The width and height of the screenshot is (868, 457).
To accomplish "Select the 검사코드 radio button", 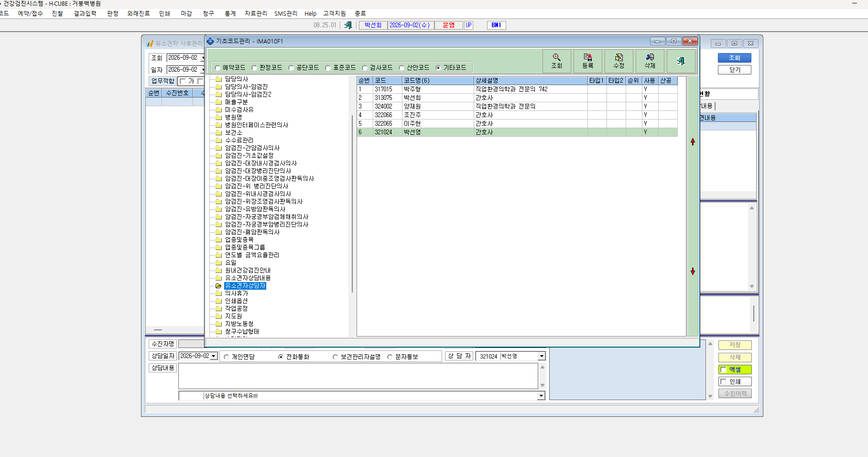I will (365, 68).
